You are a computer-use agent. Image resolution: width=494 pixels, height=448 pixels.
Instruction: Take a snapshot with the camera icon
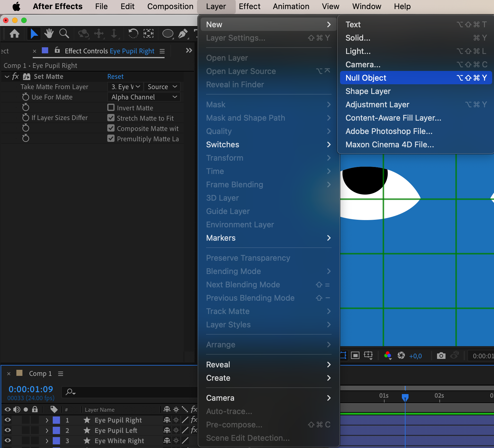441,356
